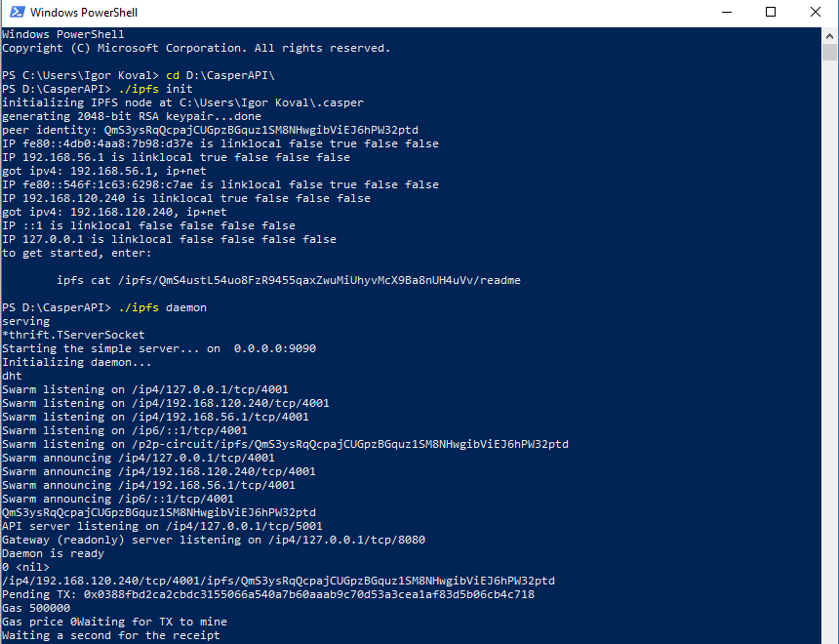This screenshot has width=839, height=644.
Task: Click the 'Swarm listening on /p2p-circuit' line
Action: pos(285,444)
